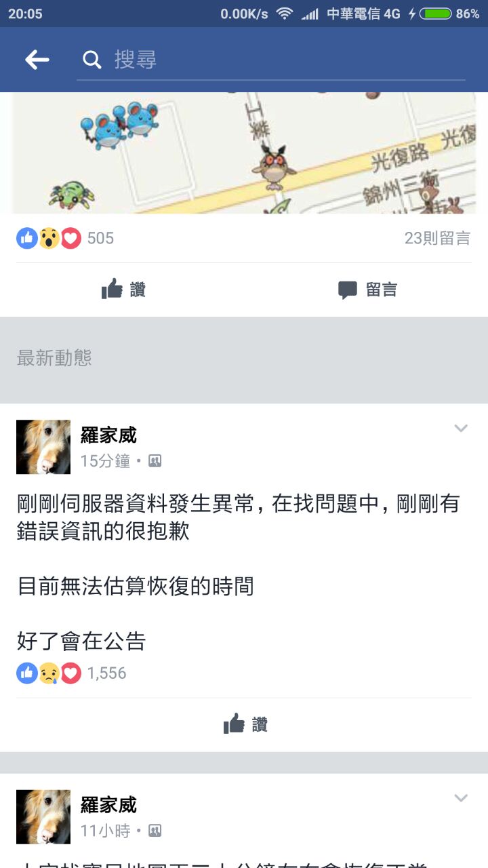This screenshot has width=488, height=868.
Task: Tap 羅家威 avatar on 15分鐘 post
Action: tap(43, 447)
